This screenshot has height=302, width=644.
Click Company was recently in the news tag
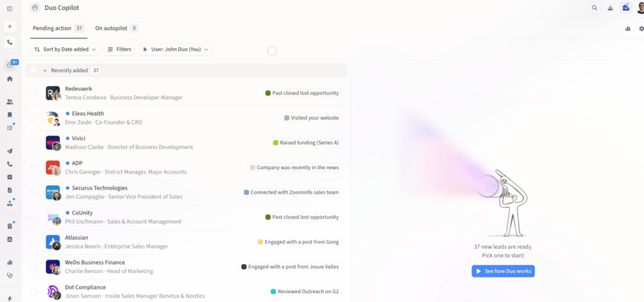point(294,168)
